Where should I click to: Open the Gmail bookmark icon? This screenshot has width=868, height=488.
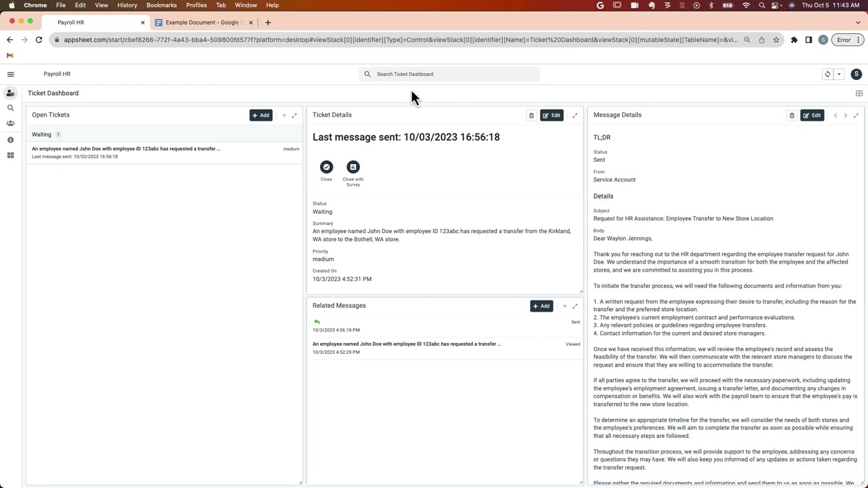(9, 56)
